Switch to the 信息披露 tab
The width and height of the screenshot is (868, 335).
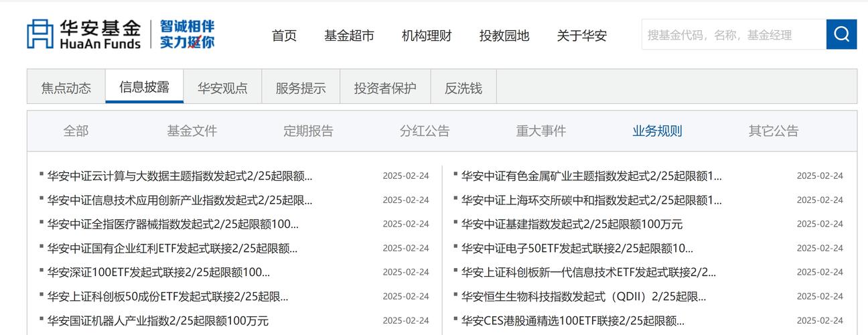144,87
